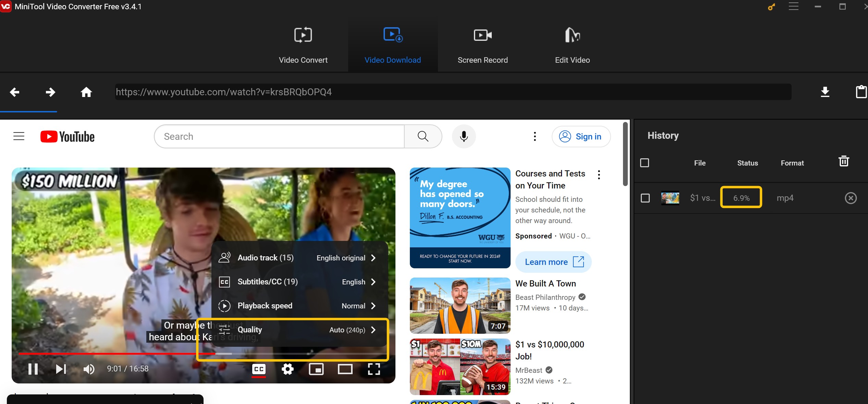Skip to next video
This screenshot has width=868, height=404.
(61, 369)
